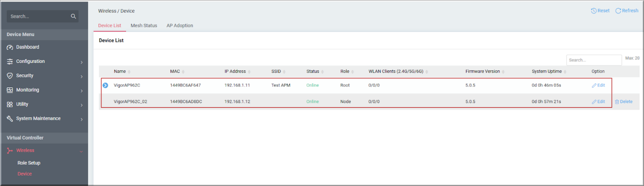The image size is (644, 186).
Task: Collapse Wireless submenu chevron
Action: pos(81,151)
